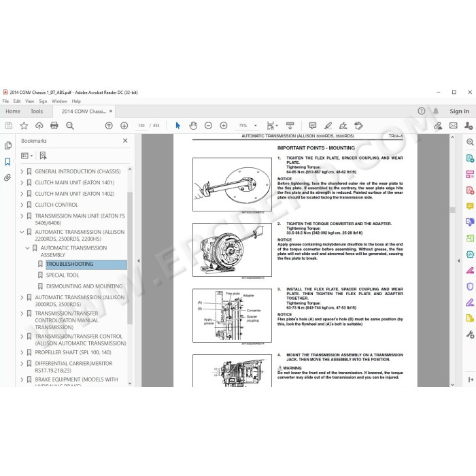The image size is (476, 476).
Task: Open the Find text search tool
Action: pos(70,125)
